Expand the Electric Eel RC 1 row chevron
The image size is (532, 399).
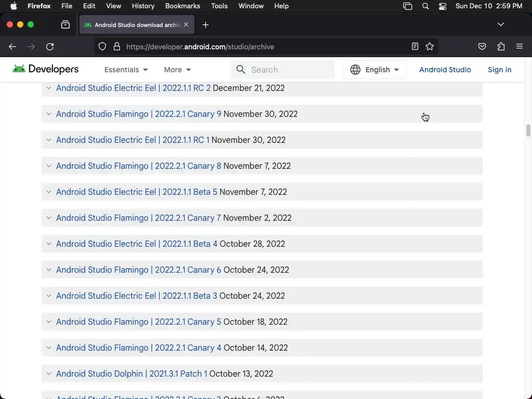tap(49, 140)
